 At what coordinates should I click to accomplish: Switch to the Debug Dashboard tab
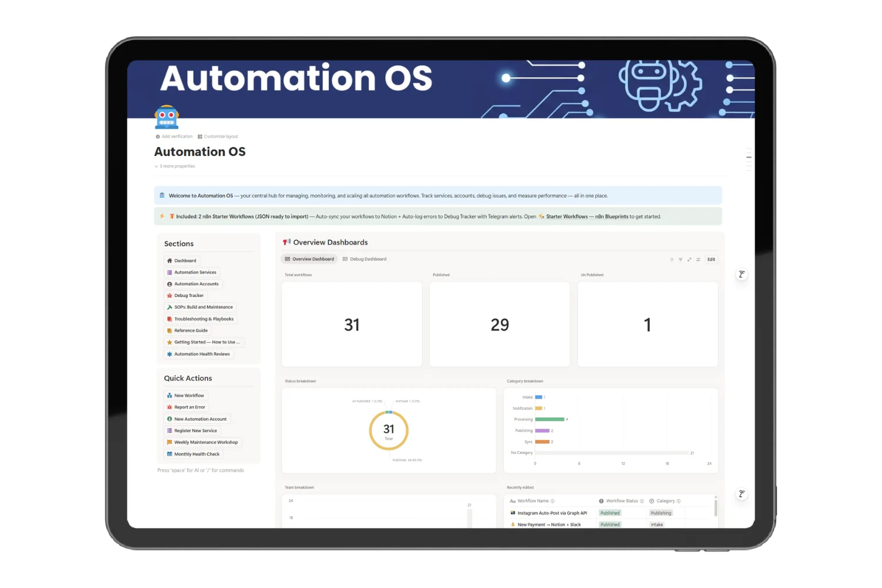[365, 259]
